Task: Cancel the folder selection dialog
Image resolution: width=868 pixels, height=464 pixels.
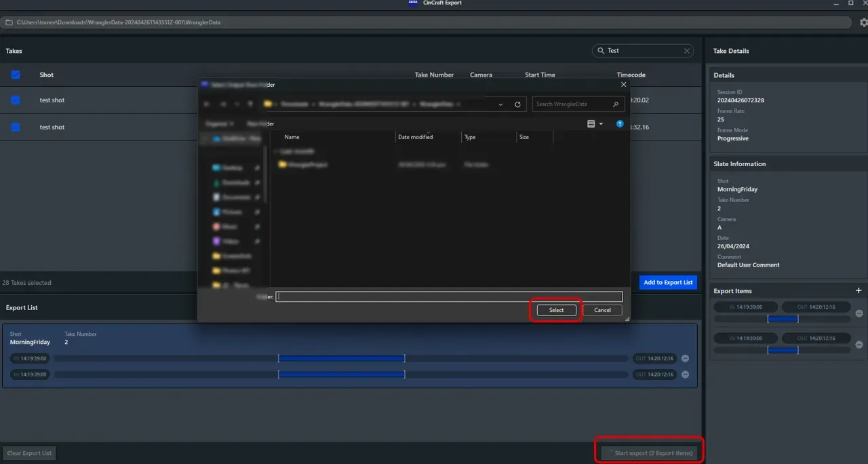Action: (602, 310)
